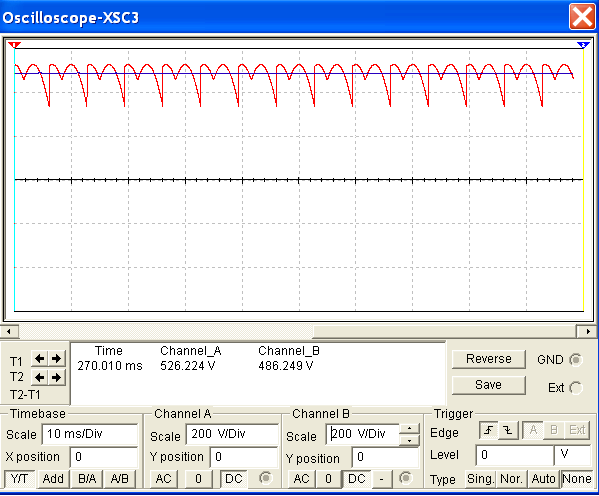Click Channel A terminal radio indicator

coord(265,478)
